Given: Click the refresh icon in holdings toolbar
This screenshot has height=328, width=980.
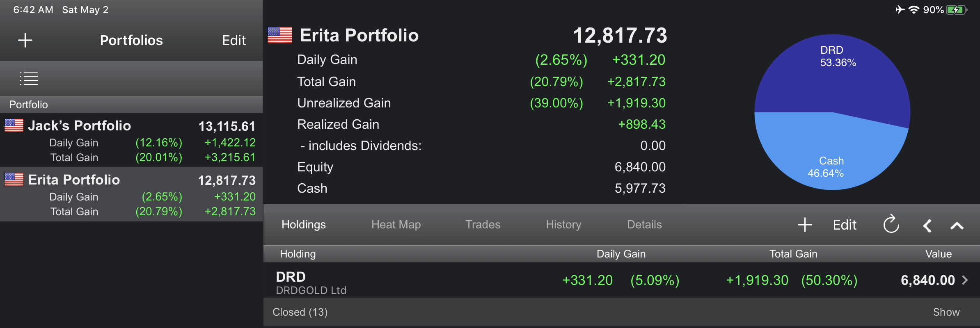Looking at the screenshot, I should click(891, 224).
